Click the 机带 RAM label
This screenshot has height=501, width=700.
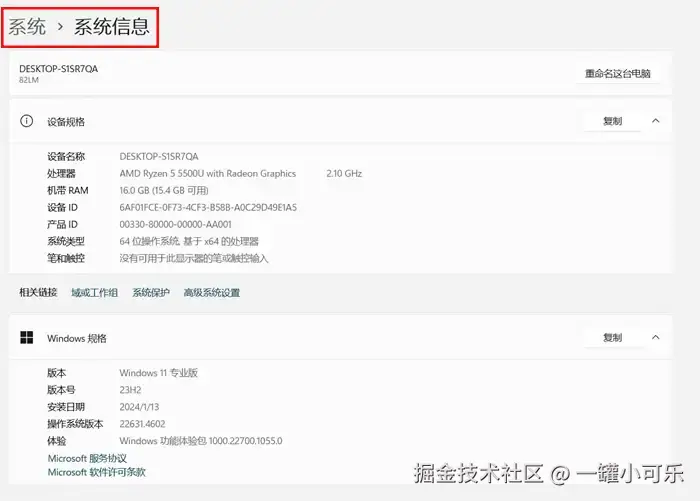(x=68, y=190)
